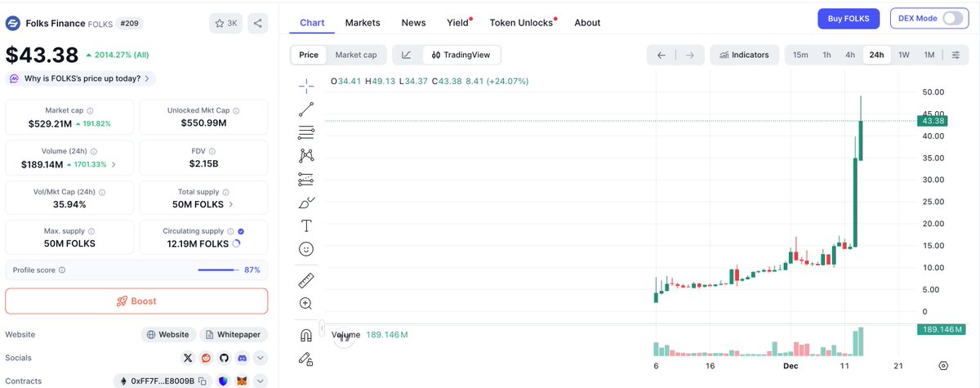
Task: Toggle lock all drawings tool
Action: click(x=306, y=359)
